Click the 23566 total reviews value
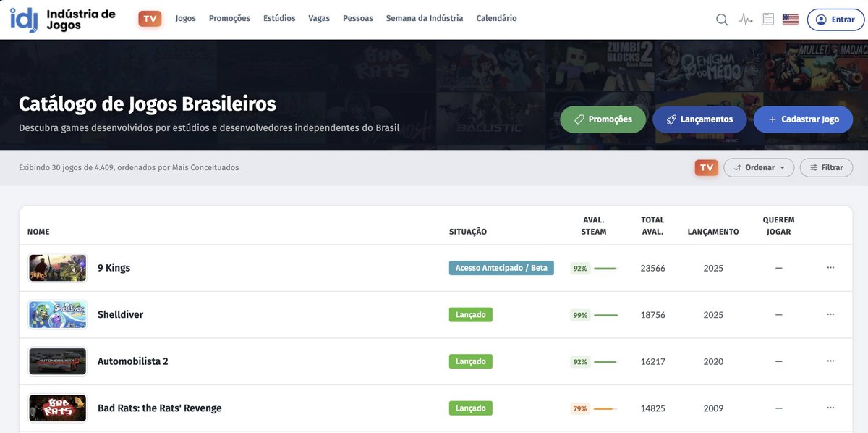The height and width of the screenshot is (433, 868). tap(652, 268)
